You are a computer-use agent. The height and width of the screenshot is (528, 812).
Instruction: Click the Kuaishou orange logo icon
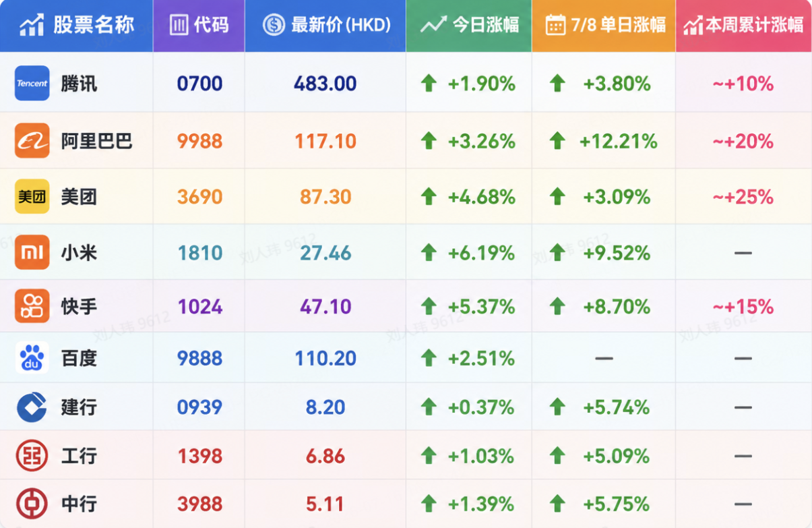pos(32,307)
